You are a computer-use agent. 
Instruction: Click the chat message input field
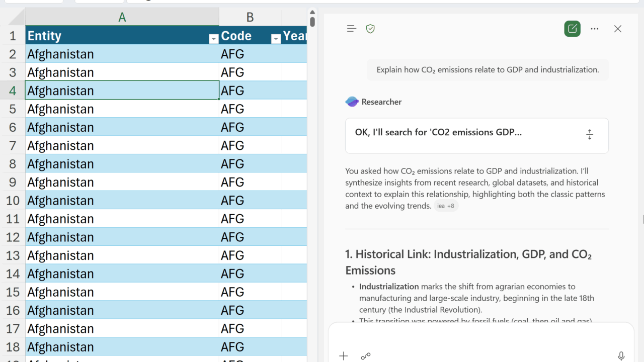(478, 337)
